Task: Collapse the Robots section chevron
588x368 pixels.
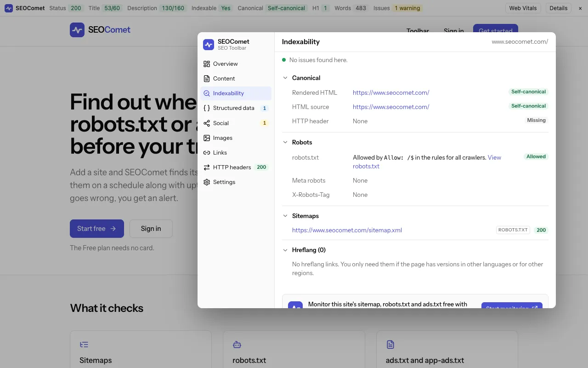Action: tap(285, 142)
